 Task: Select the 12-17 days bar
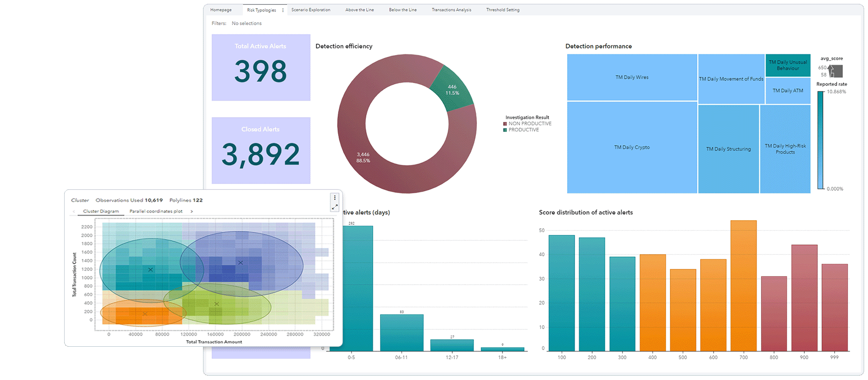point(452,345)
